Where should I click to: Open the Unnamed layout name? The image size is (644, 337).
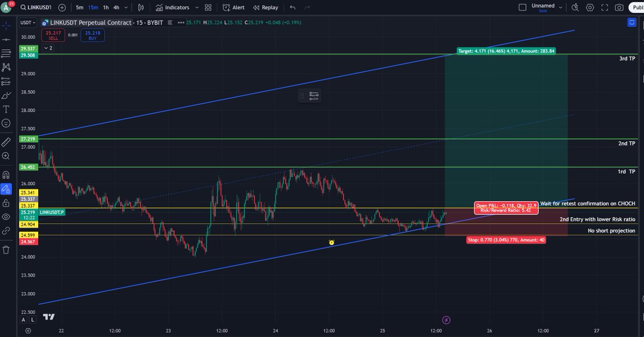tap(543, 6)
